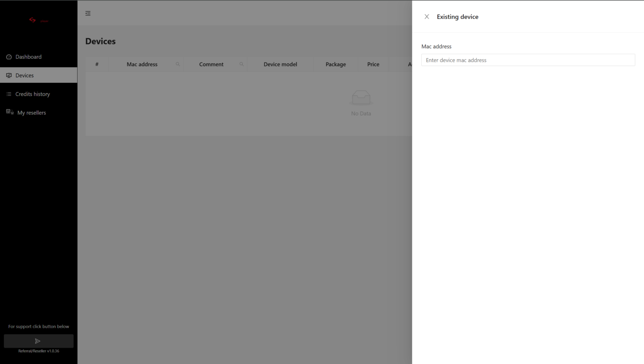Click the Credits history list icon
Screen dimensions: 644x364
pyautogui.click(x=9, y=94)
